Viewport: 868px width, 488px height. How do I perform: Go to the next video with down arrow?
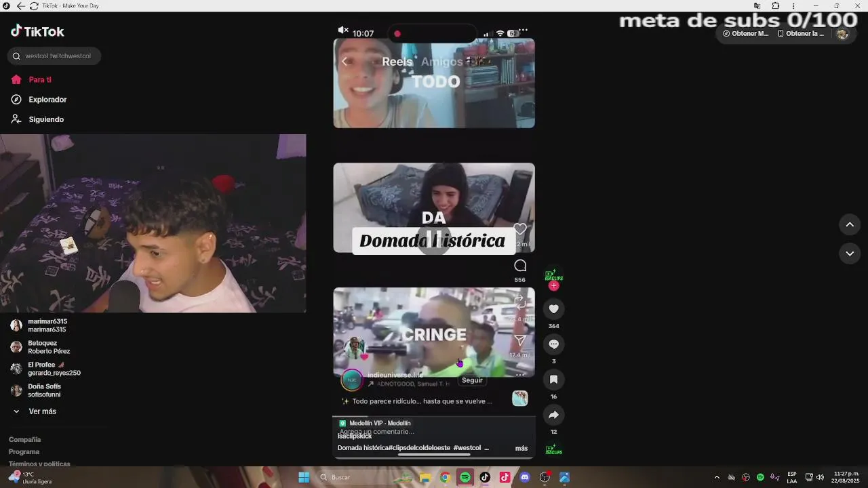[x=850, y=253]
